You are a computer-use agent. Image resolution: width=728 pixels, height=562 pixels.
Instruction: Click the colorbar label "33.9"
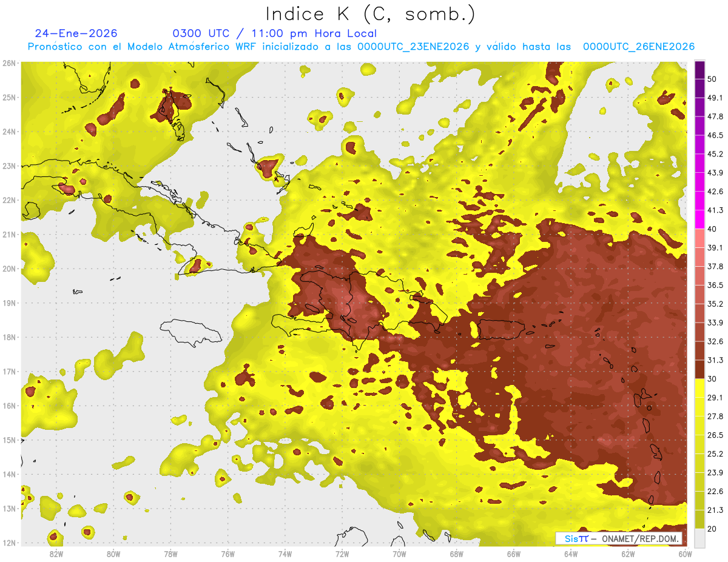(715, 323)
